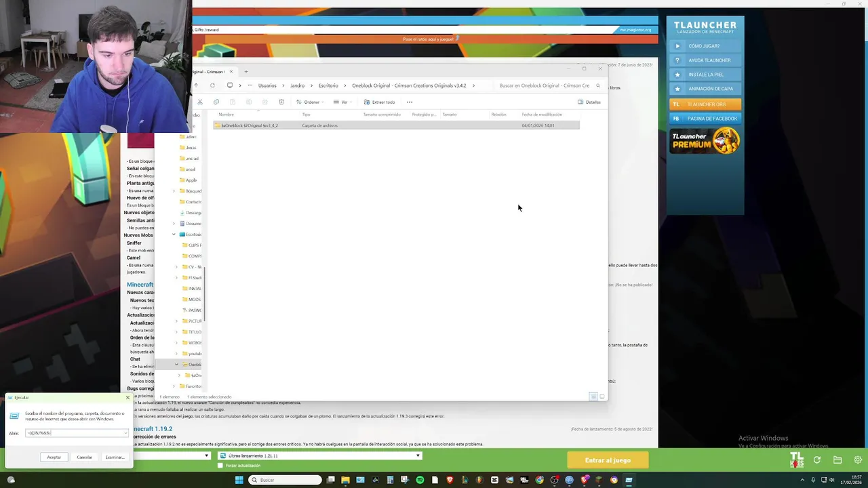The width and height of the screenshot is (868, 488).
Task: Open Ver dropdown in Explorer
Action: tap(342, 102)
